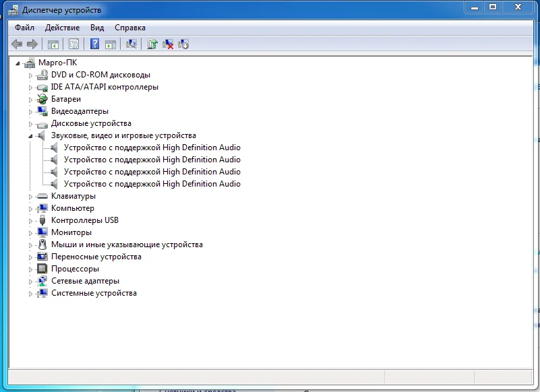540x392 pixels.
Task: Open the Файл menu
Action: point(24,28)
